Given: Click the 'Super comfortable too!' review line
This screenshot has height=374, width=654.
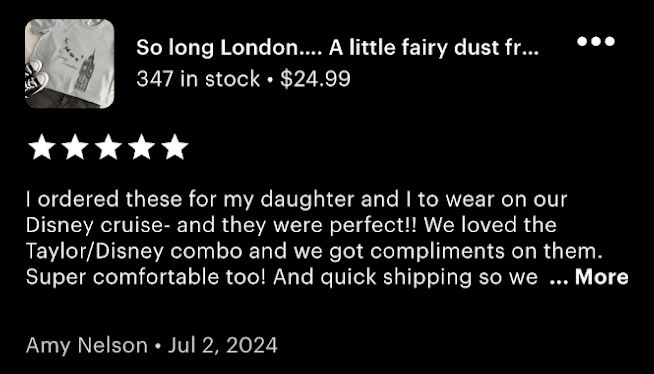Looking at the screenshot, I should point(282,277).
